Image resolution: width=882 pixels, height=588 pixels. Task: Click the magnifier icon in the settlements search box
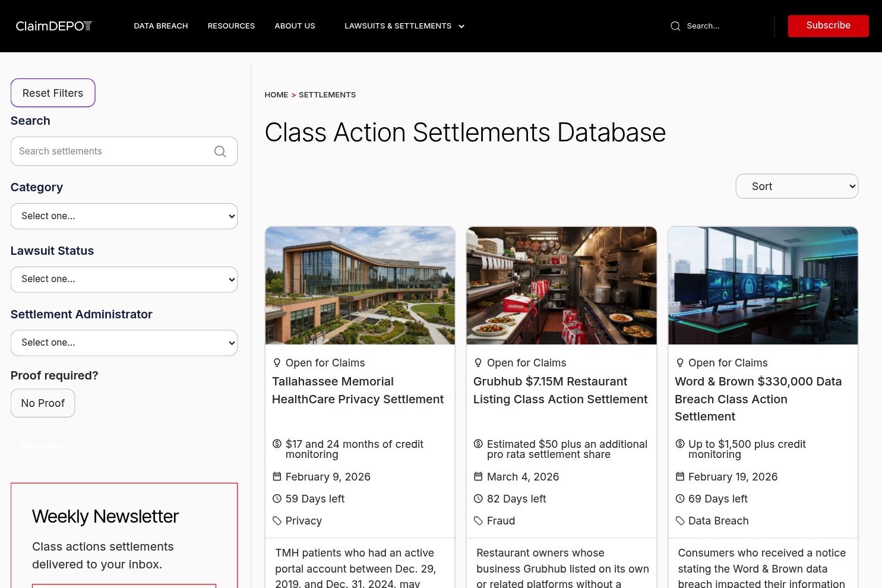pos(220,151)
